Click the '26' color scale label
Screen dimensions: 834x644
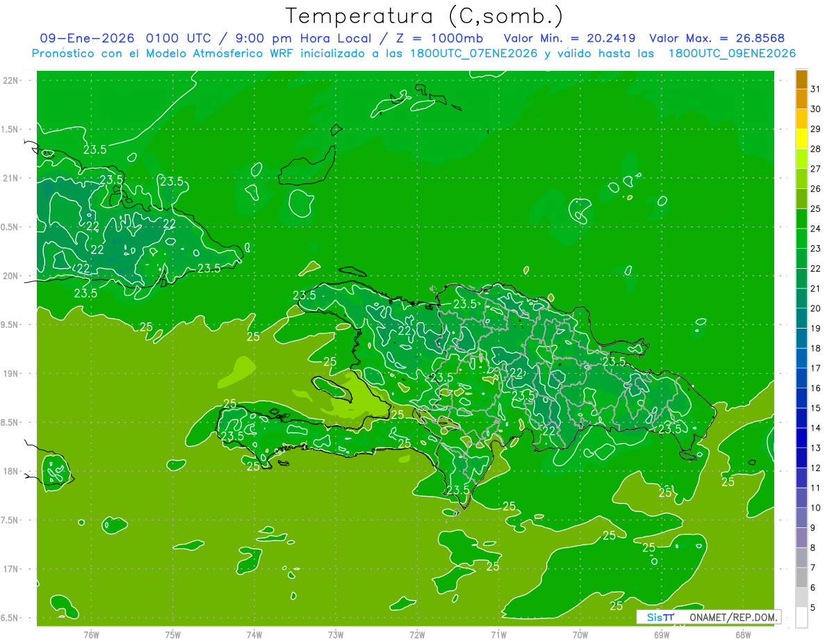[816, 188]
